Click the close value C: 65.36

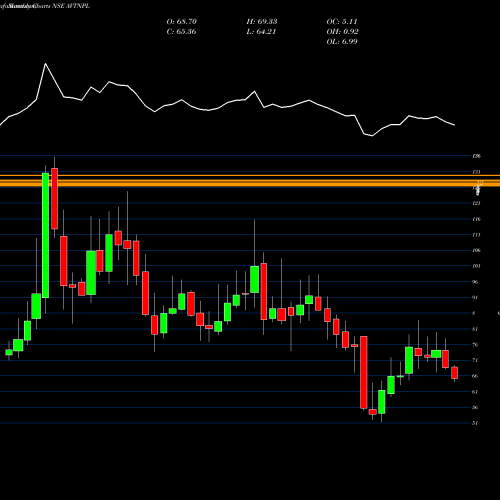[x=182, y=32]
